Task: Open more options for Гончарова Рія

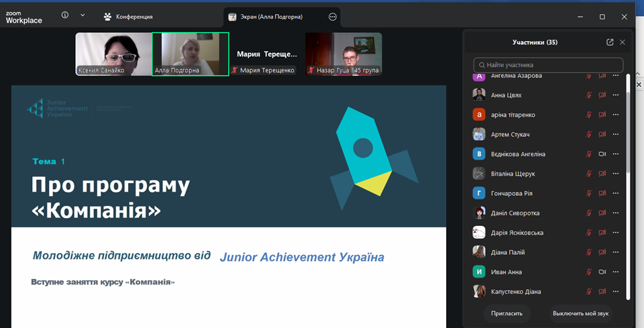Action: (616, 193)
